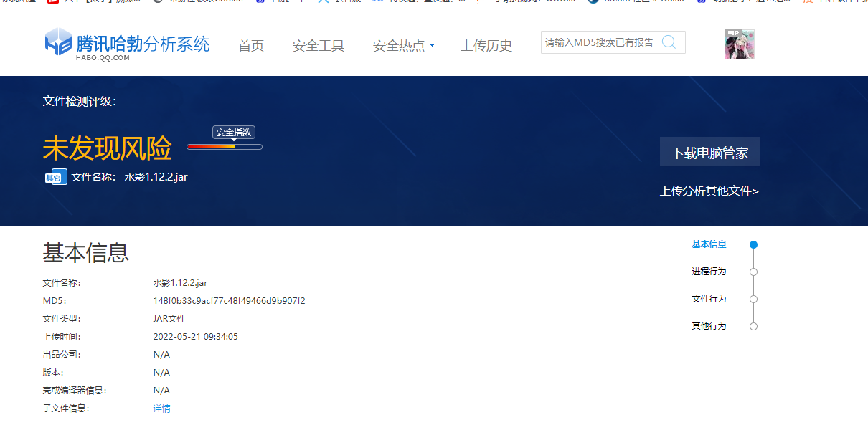Jump to 其他行为 section via side label
Viewport: 868px width, 440px height.
pos(709,326)
